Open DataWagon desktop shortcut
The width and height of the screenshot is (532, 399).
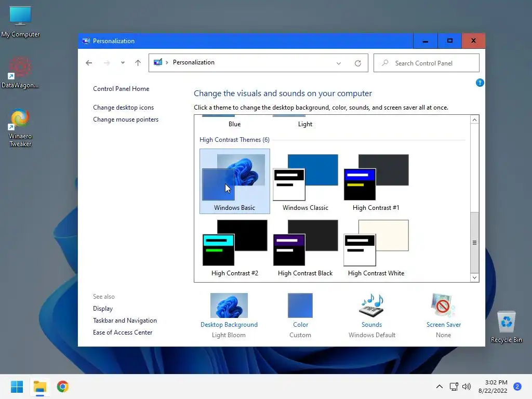tap(20, 73)
